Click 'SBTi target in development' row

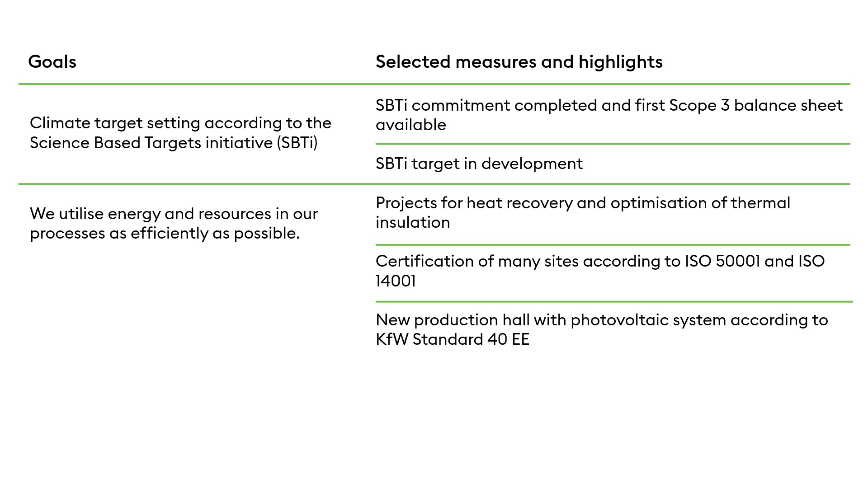tap(479, 164)
